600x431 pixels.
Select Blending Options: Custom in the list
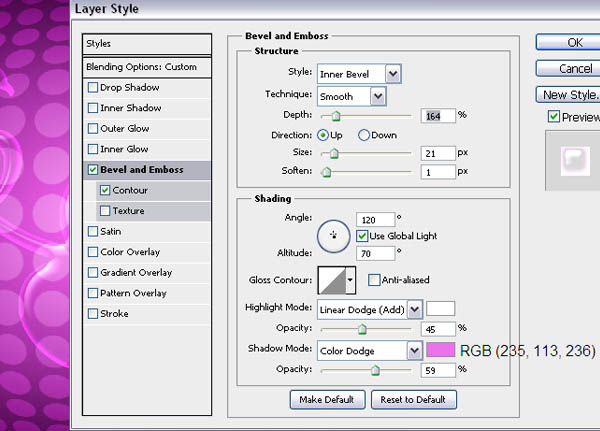pyautogui.click(x=148, y=67)
